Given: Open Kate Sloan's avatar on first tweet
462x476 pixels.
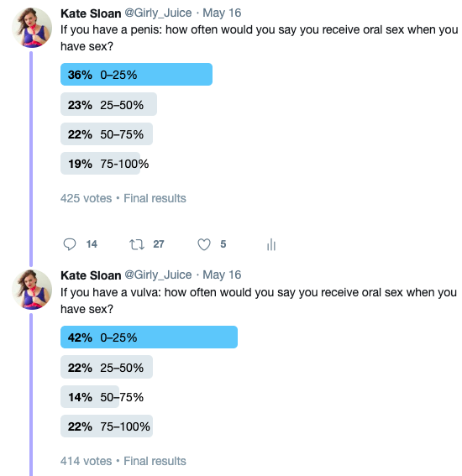Looking at the screenshot, I should coord(32,28).
